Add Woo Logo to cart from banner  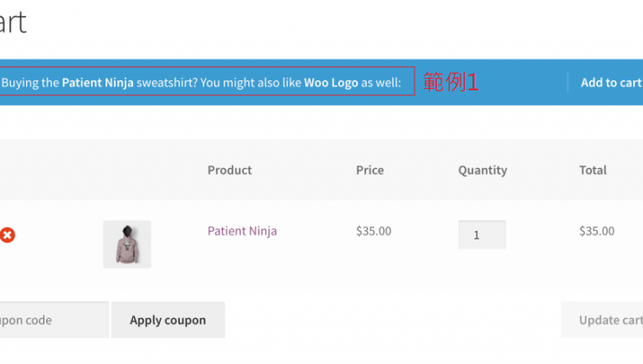610,82
